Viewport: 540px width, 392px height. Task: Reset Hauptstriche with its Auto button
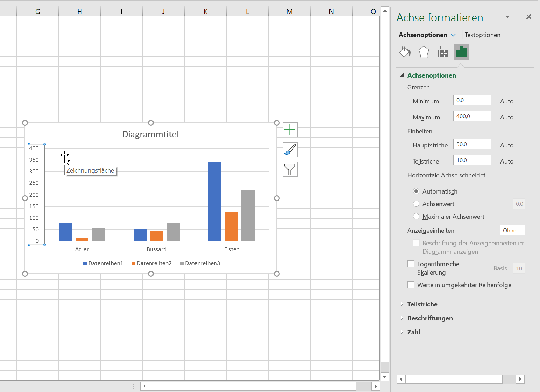click(506, 145)
